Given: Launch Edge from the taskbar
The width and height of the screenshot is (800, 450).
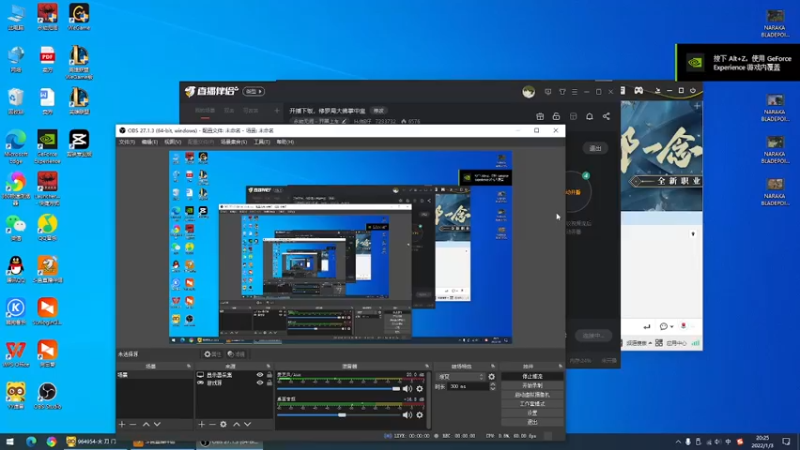Looking at the screenshot, I should (31, 441).
